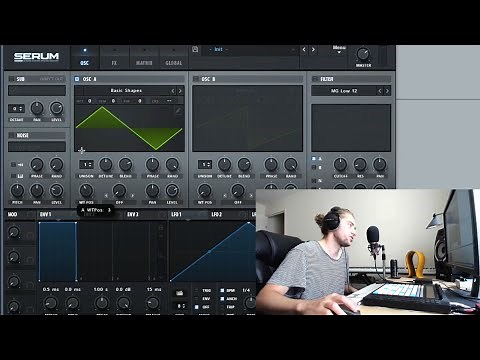Click the SUB oscillator LEVEL knob

56,108
